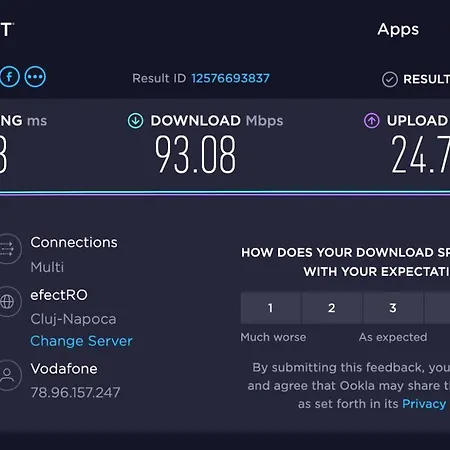Click Change Server link
This screenshot has width=450, height=450.
pyautogui.click(x=81, y=341)
